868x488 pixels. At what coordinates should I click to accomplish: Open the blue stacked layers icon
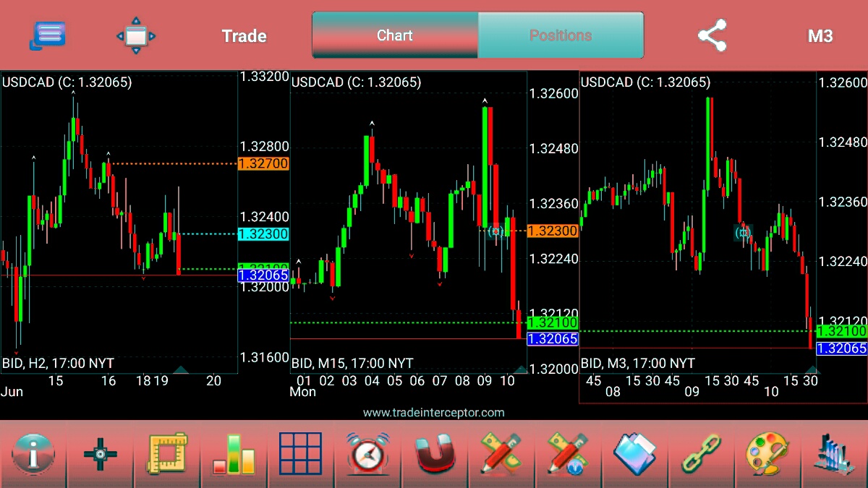click(x=634, y=455)
